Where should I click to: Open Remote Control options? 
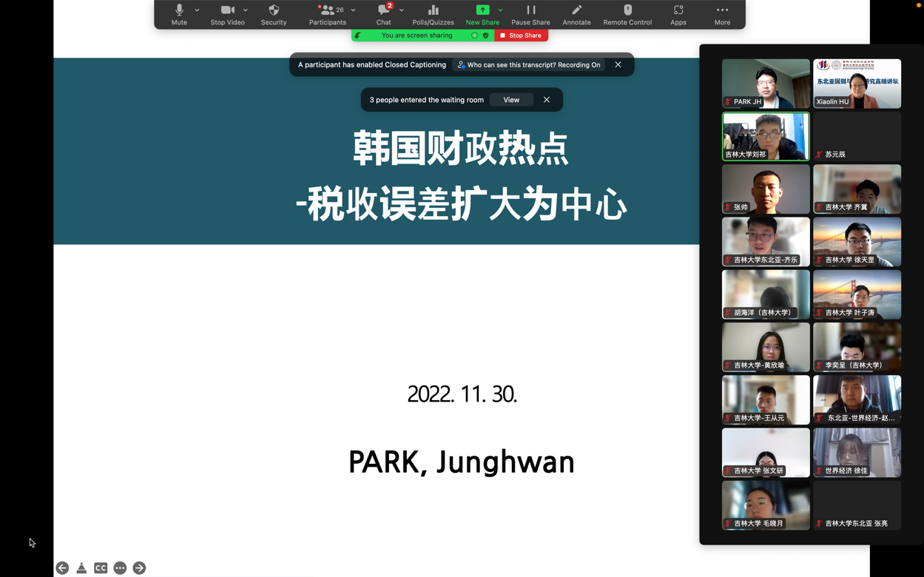click(627, 14)
